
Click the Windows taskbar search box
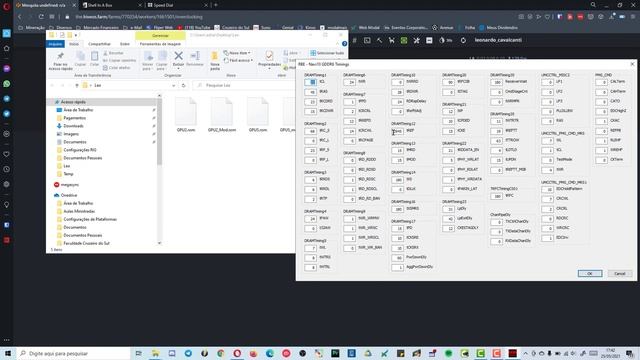coord(73,353)
